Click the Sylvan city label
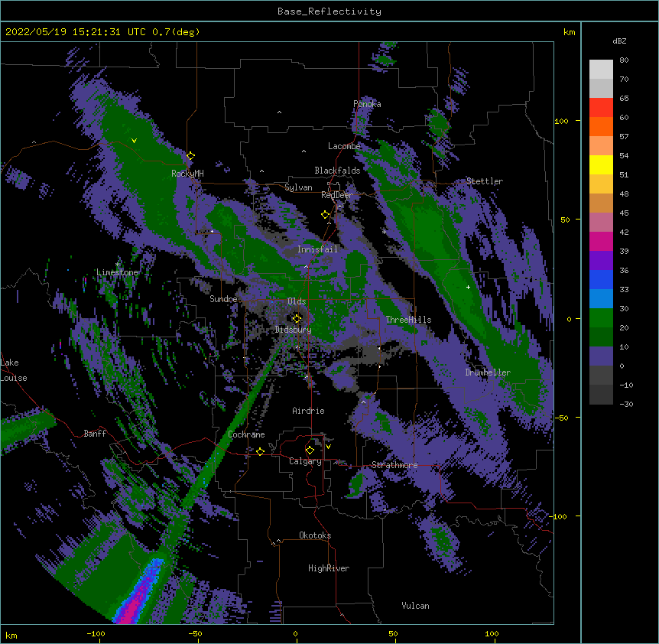 tap(298, 187)
